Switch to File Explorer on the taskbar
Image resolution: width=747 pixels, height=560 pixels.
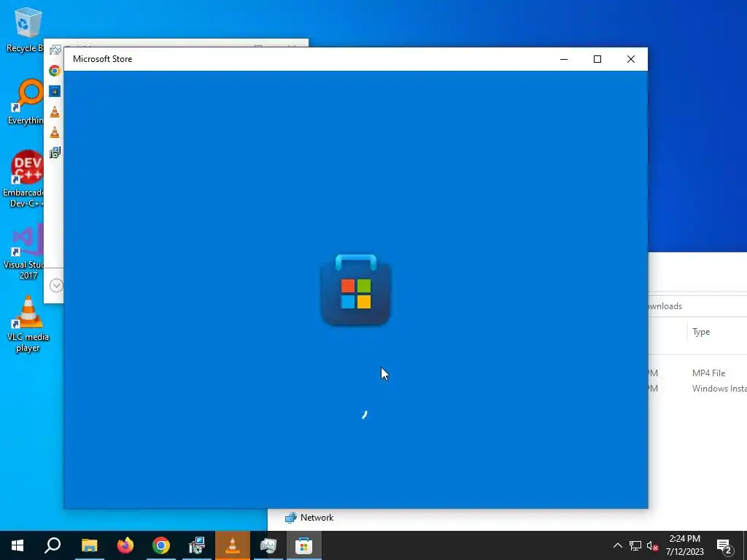89,545
